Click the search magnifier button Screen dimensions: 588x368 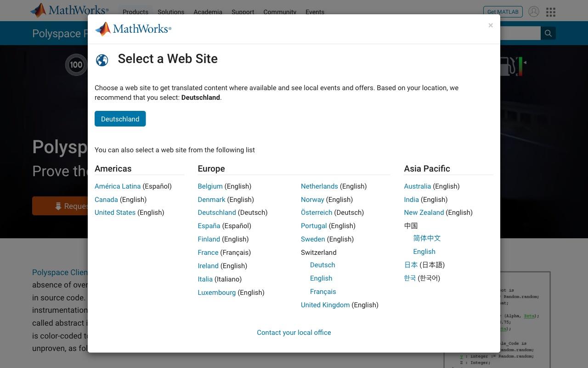click(x=548, y=33)
